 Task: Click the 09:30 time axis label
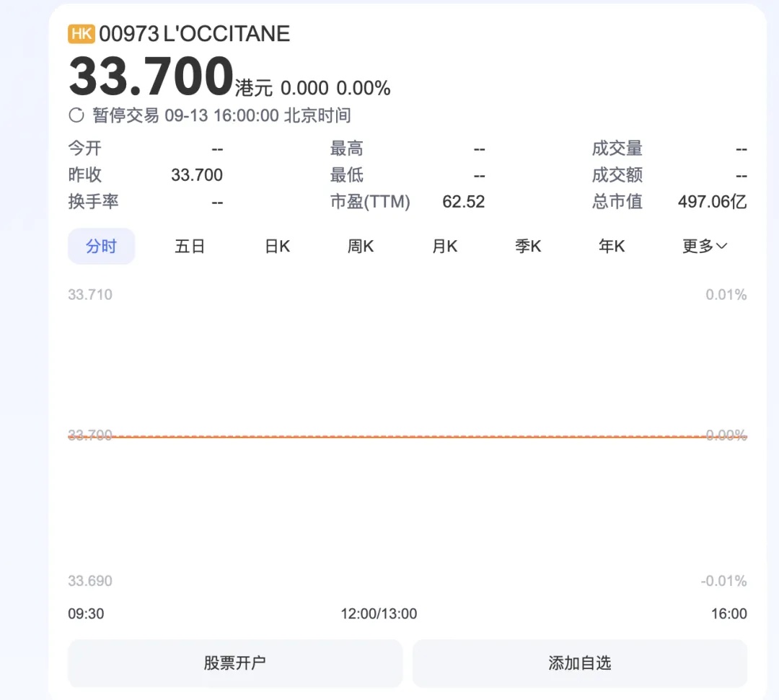pos(86,614)
